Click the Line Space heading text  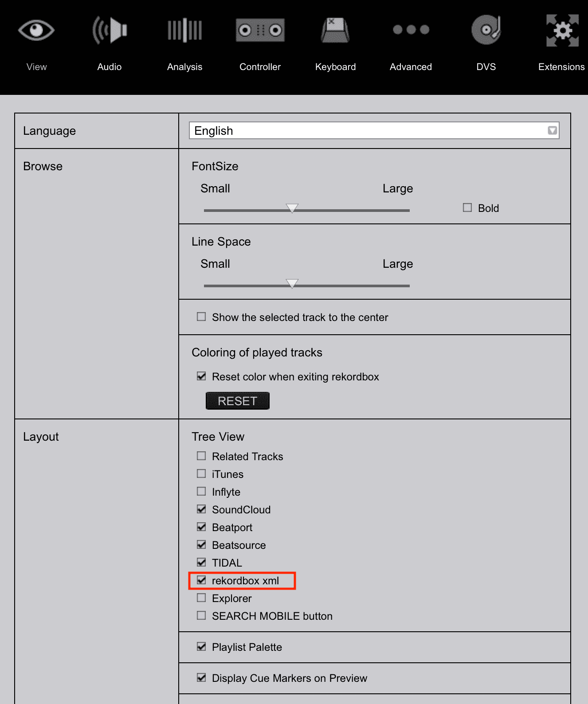[221, 242]
